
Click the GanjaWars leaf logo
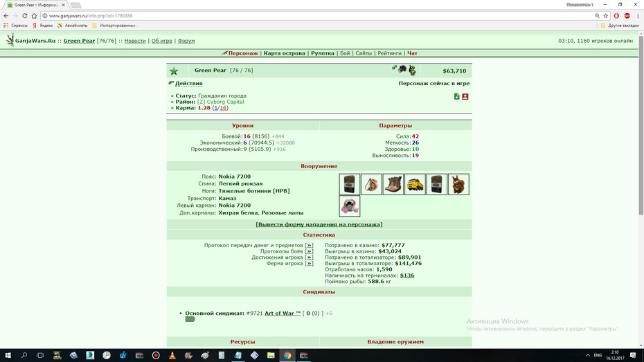coord(10,40)
